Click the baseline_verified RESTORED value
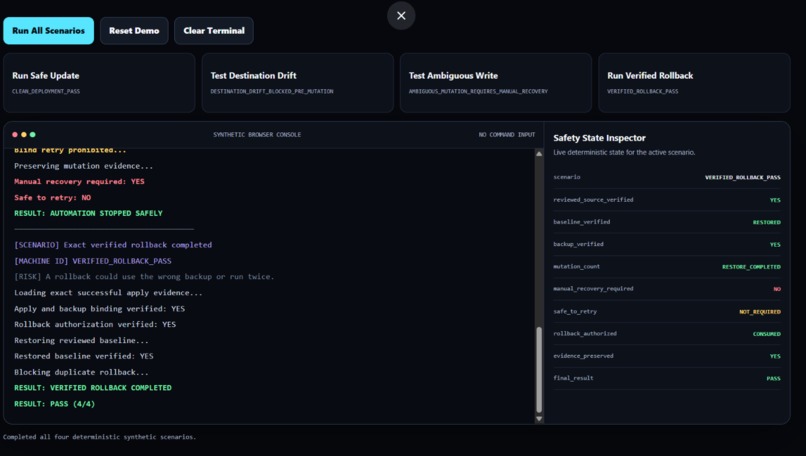Screen dimensions: 806x456 pyautogui.click(x=766, y=223)
